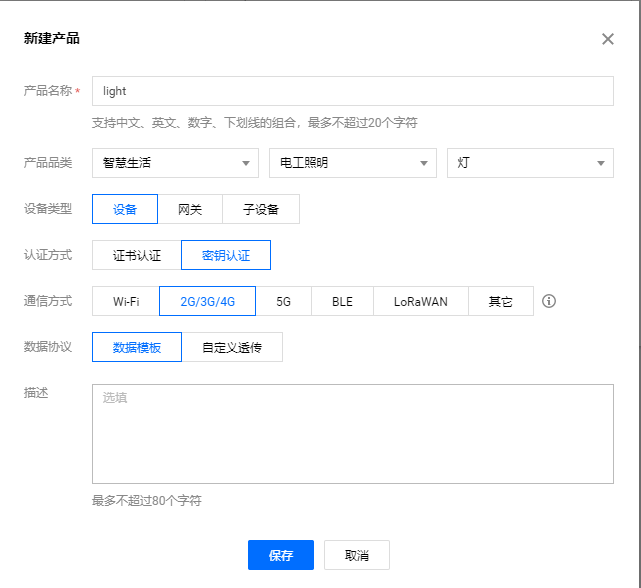Select LoRaWAN communication method
Image resolution: width=641 pixels, height=588 pixels.
pyautogui.click(x=421, y=301)
